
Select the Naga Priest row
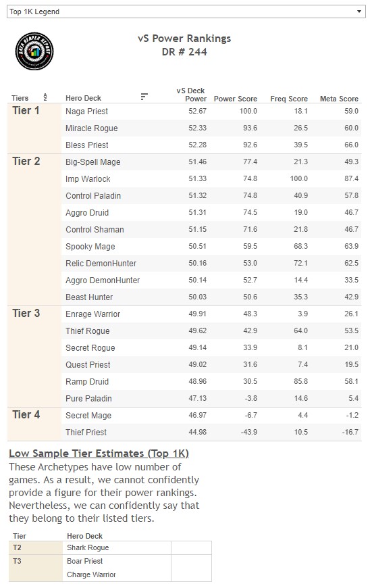pyautogui.click(x=211, y=111)
